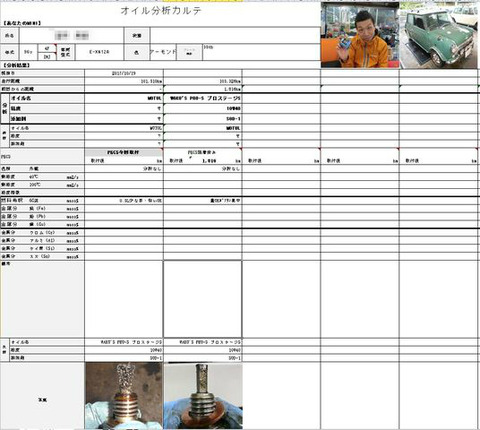Select the 40℃ viscosity row label
Image resolution: width=480 pixels, height=430 pixels.
pos(42,177)
